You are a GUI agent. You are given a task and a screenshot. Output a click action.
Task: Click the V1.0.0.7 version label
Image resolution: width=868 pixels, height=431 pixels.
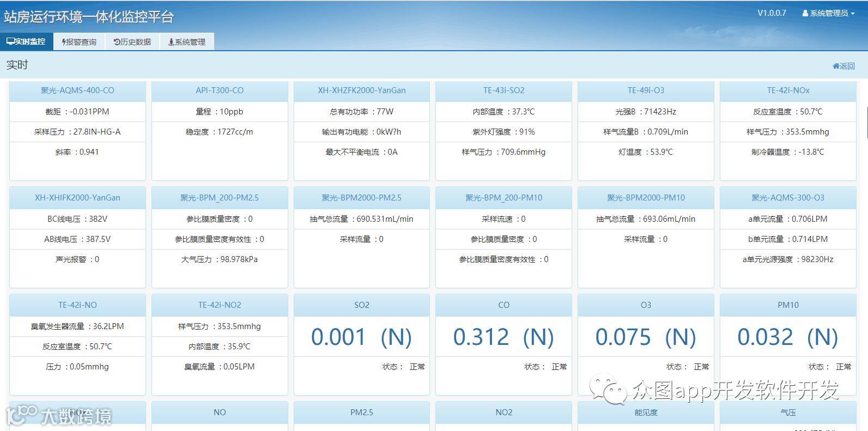(x=772, y=13)
